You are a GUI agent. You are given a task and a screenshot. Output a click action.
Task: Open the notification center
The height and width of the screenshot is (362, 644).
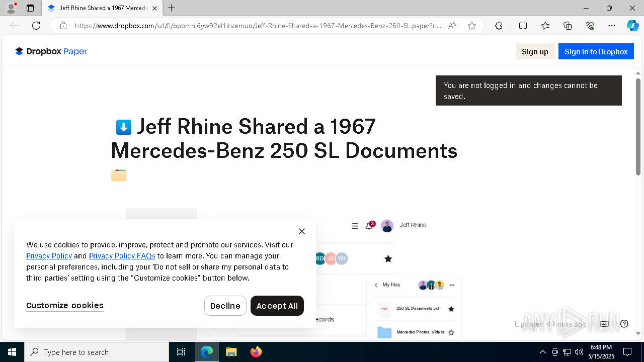627,352
